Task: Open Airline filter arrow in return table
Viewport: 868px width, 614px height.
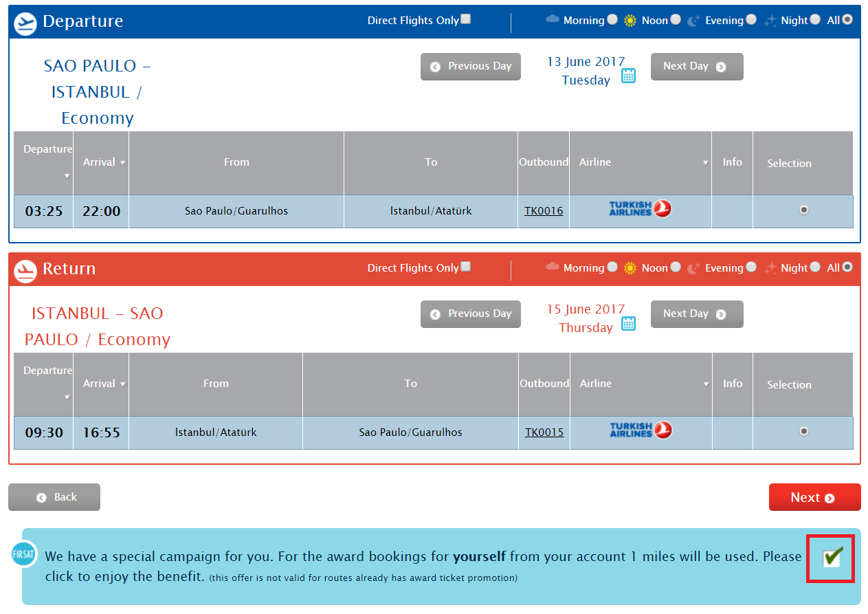Action: click(706, 384)
